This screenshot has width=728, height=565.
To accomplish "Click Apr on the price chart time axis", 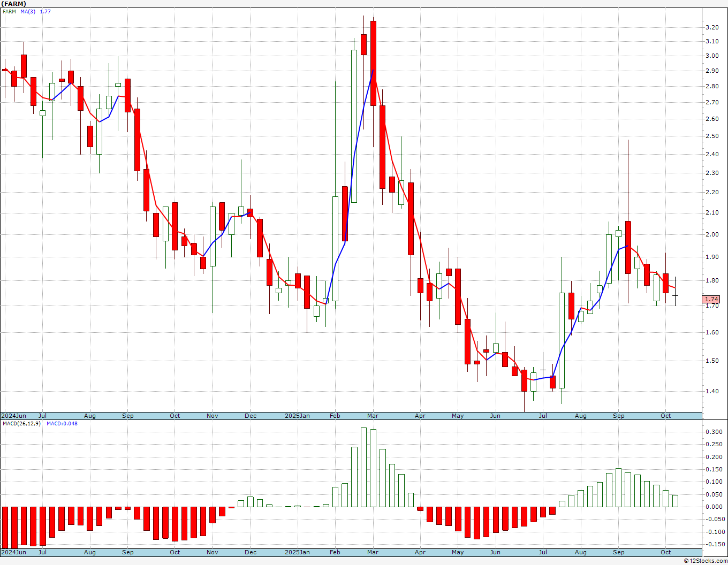I will (x=420, y=416).
